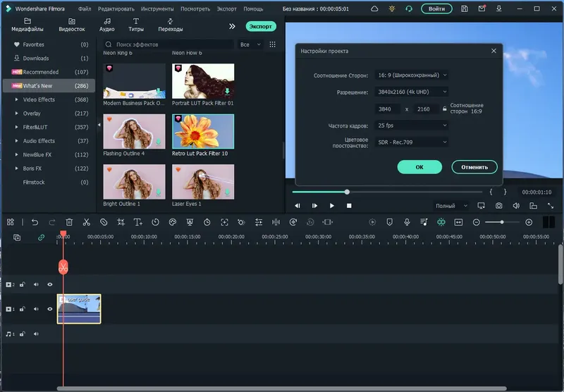
Task: Select the crop tool in timeline toolbar
Action: click(121, 222)
